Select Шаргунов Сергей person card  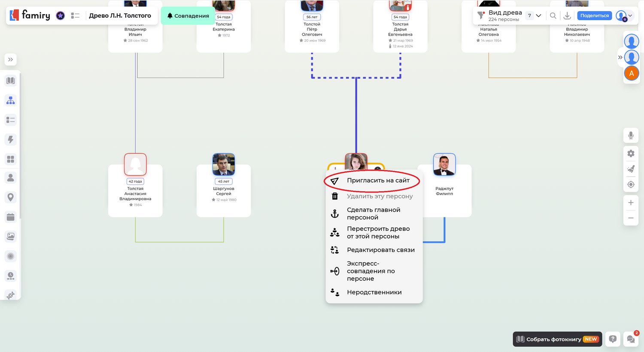[x=223, y=189]
